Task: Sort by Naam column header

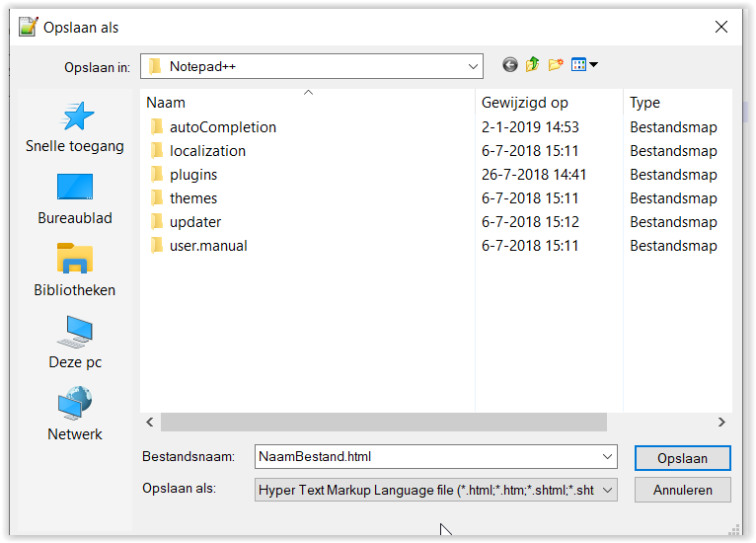Action: point(166,103)
